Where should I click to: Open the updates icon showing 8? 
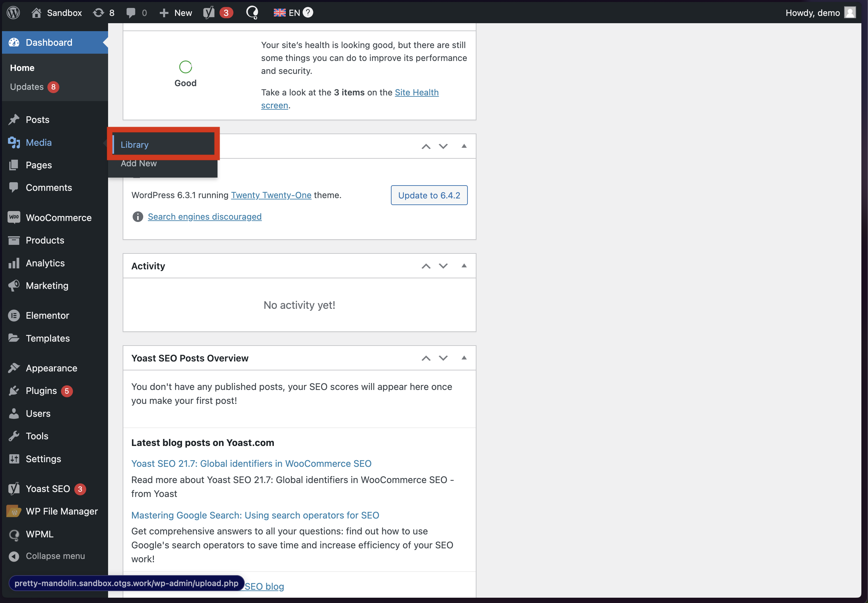click(x=99, y=13)
